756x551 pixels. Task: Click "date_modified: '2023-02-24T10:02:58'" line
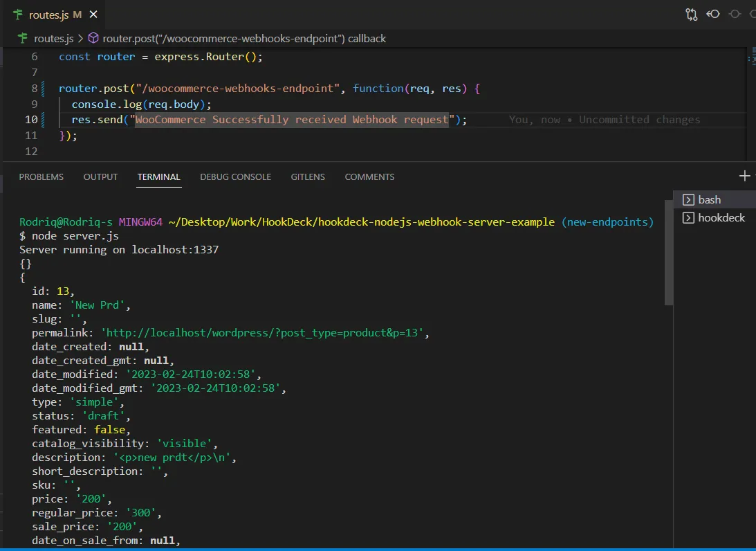pyautogui.click(x=147, y=374)
